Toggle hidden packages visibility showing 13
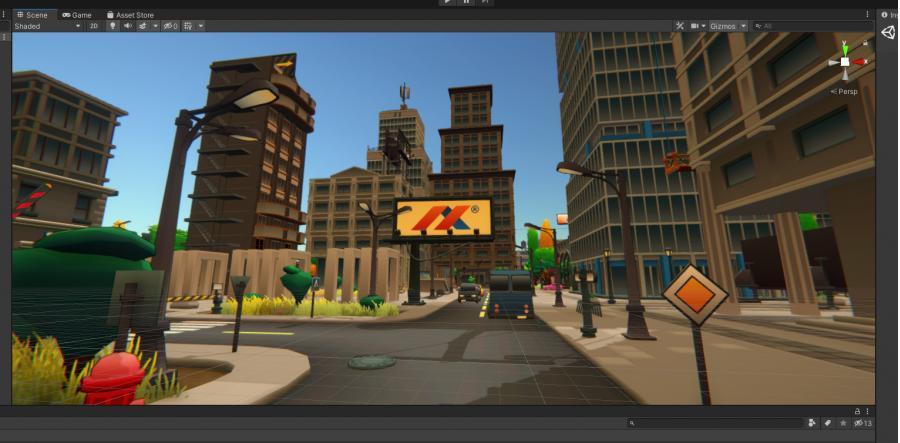900x443 pixels. [863, 423]
